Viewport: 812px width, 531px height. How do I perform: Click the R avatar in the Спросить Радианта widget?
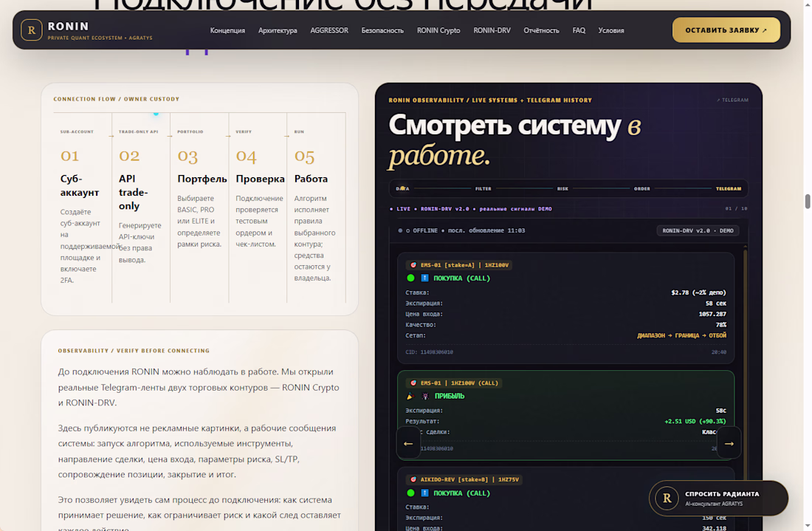tap(667, 499)
